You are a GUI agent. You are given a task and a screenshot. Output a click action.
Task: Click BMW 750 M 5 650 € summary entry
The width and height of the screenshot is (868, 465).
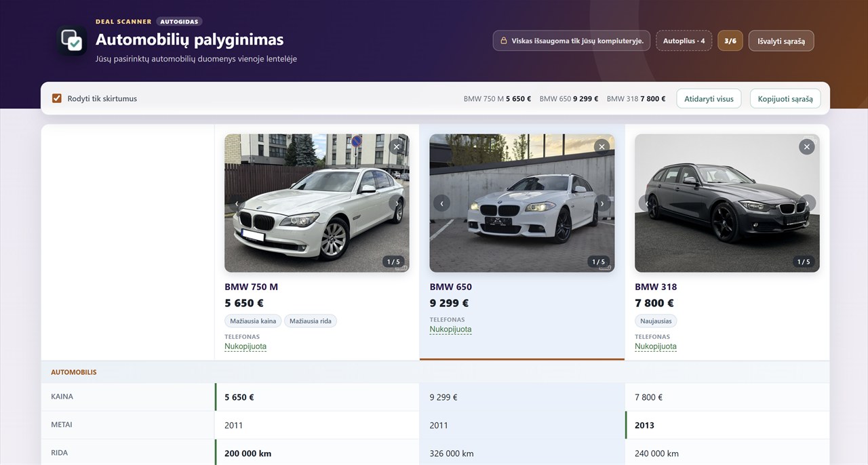click(497, 98)
